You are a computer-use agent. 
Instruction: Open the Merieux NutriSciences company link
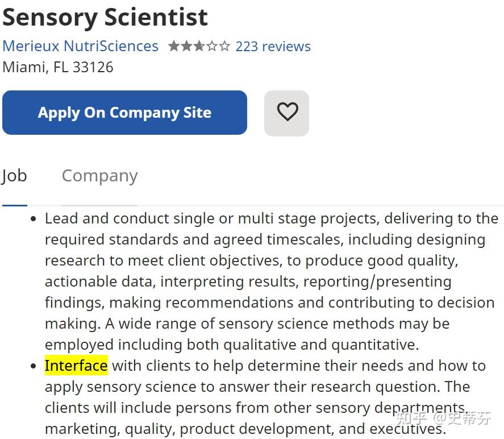coord(80,46)
